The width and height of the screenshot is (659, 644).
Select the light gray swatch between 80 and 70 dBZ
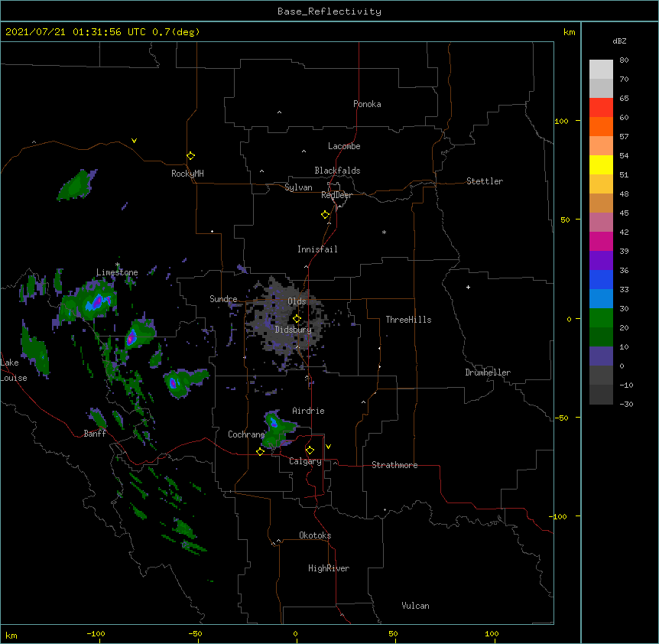pyautogui.click(x=601, y=70)
